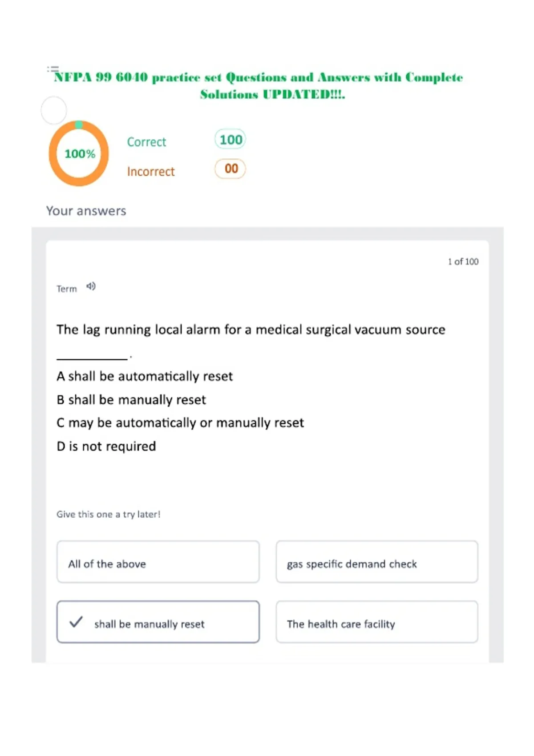Select the 'gas specific demand check' answer
This screenshot has width=534, height=756.
tap(377, 562)
